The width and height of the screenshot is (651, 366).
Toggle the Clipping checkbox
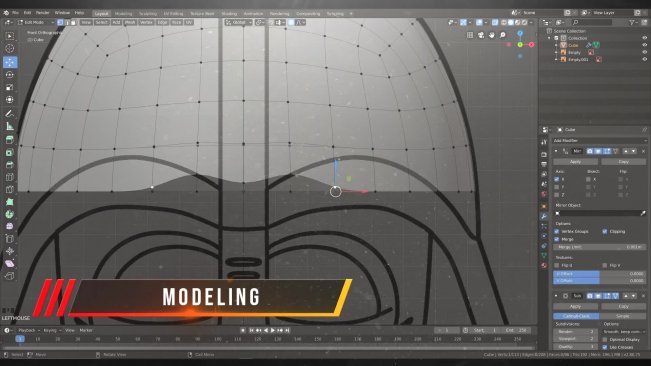[604, 232]
